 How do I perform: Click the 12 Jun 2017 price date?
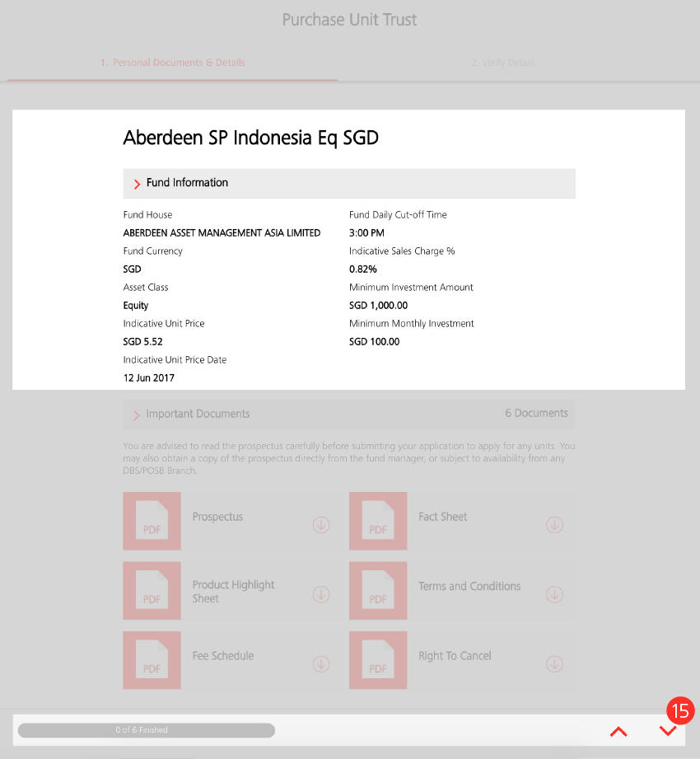pyautogui.click(x=148, y=378)
